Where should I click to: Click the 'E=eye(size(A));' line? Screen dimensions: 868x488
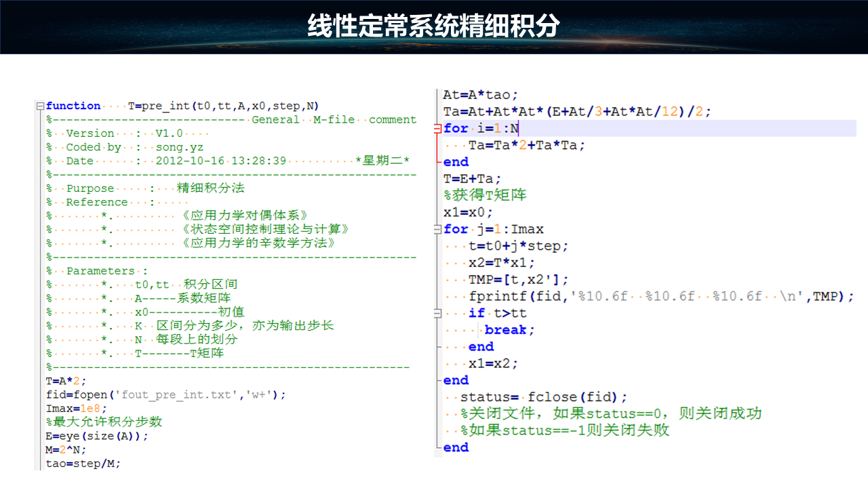pos(96,436)
